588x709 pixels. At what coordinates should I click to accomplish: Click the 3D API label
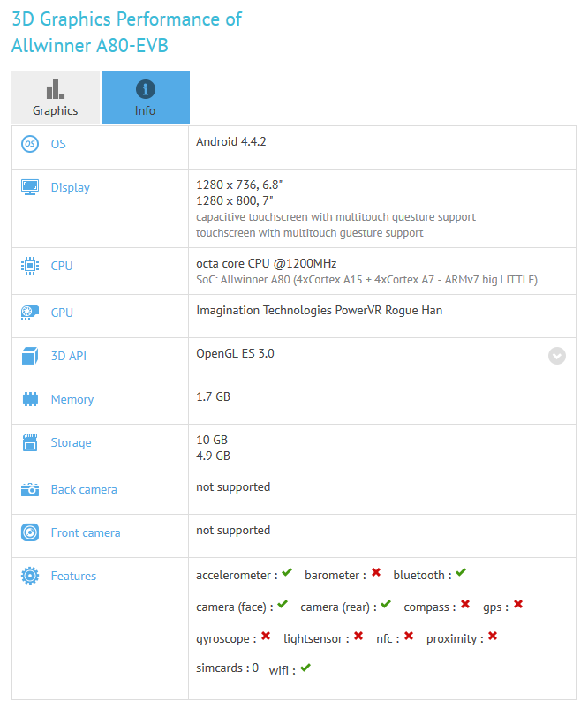tap(69, 357)
